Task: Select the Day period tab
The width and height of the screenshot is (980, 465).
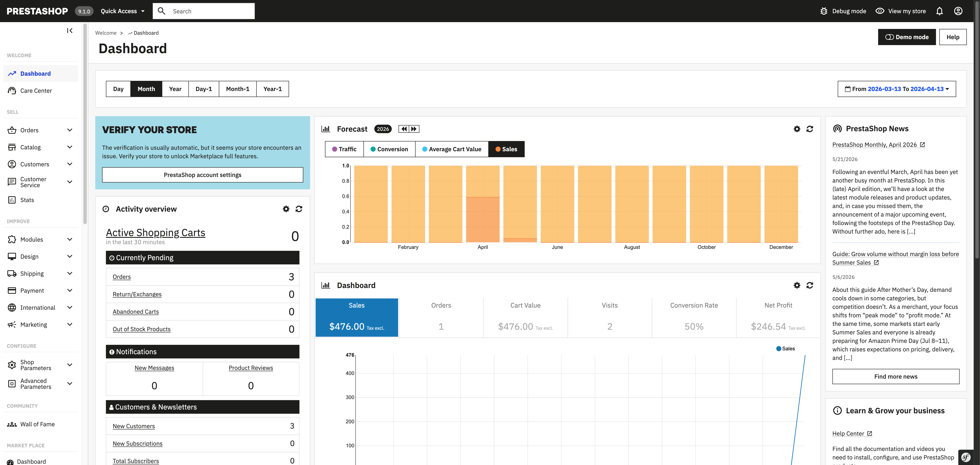Action: click(x=118, y=89)
